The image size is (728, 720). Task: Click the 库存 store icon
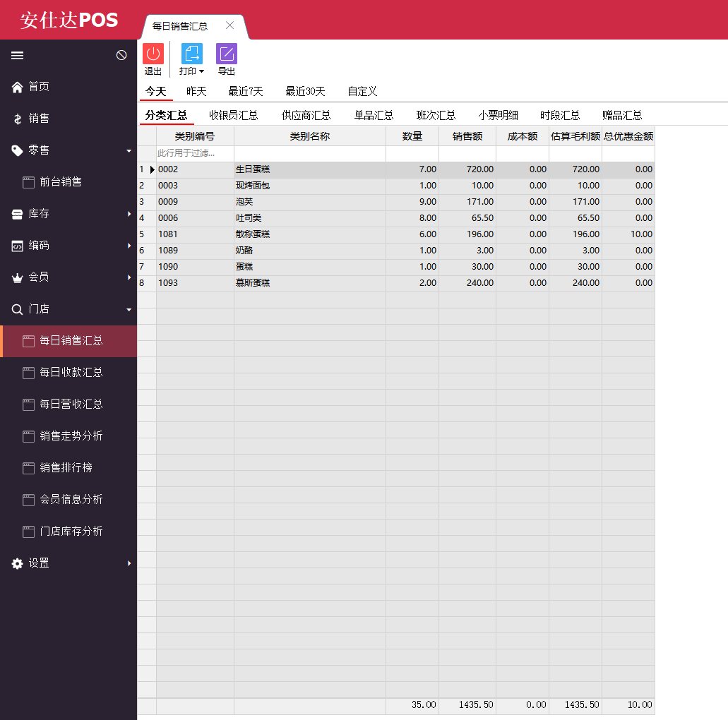(17, 214)
